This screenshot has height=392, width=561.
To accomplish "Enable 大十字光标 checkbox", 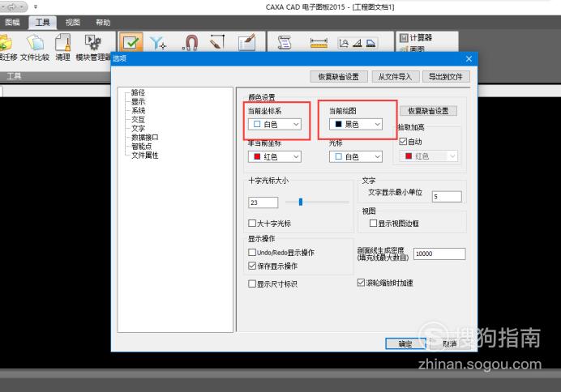I will pyautogui.click(x=252, y=224).
